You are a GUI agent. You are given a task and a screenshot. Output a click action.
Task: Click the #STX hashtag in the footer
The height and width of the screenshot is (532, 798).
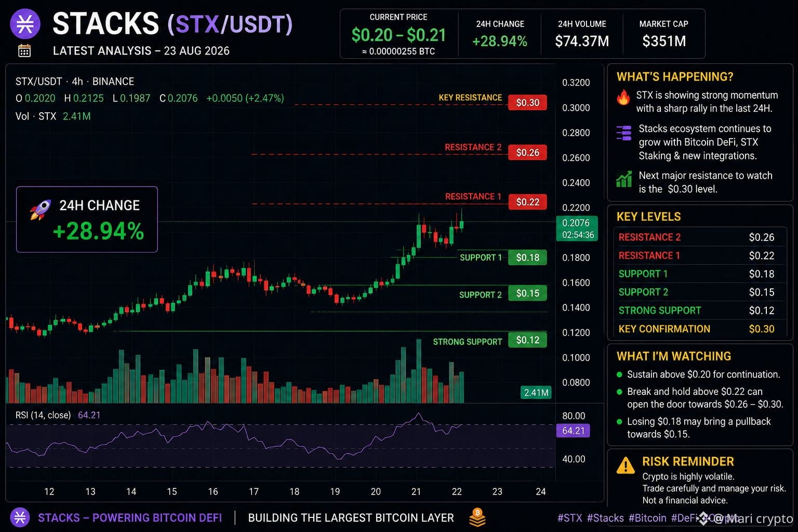click(x=570, y=518)
